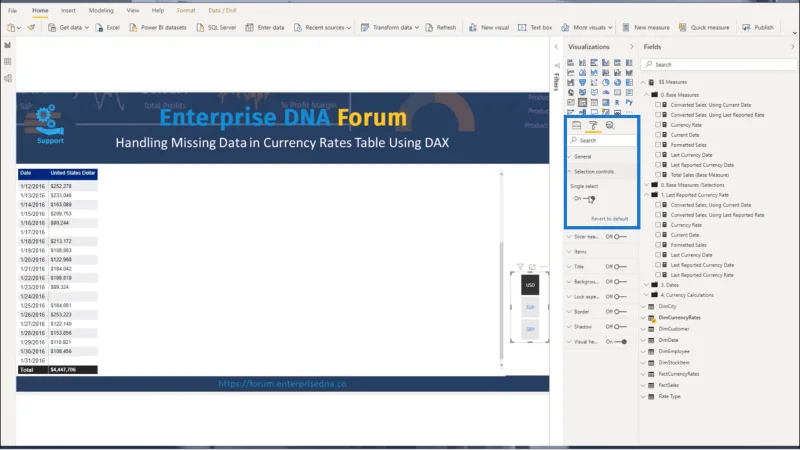Open slicer More options ellipsis
This screenshot has width=800, height=450.
point(544,267)
